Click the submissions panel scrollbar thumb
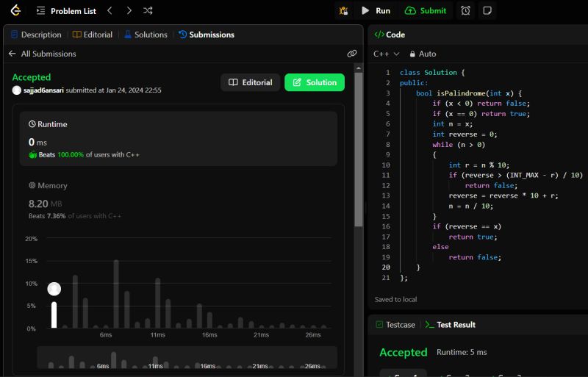This screenshot has height=377, width=588. click(x=359, y=149)
